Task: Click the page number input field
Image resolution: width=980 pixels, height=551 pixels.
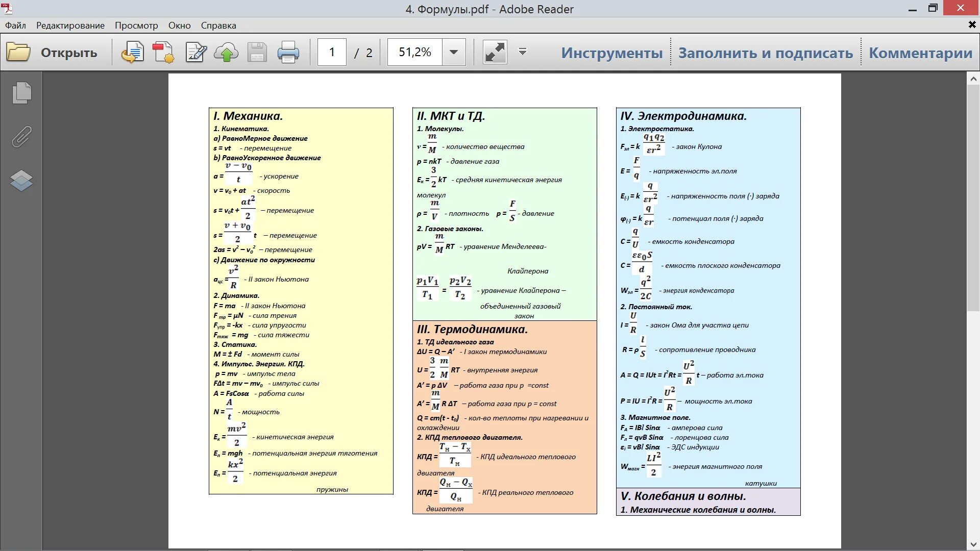Action: (x=332, y=52)
